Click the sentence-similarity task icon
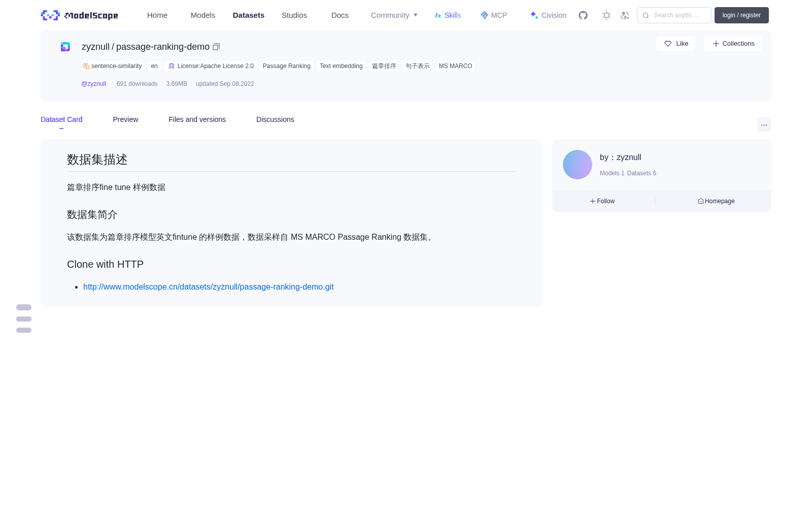Viewport: 812px width, 508px height. 86,66
